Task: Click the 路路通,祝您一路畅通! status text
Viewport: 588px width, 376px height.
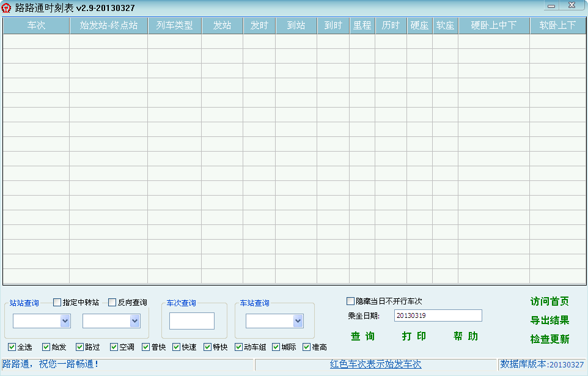Action: pyautogui.click(x=51, y=364)
